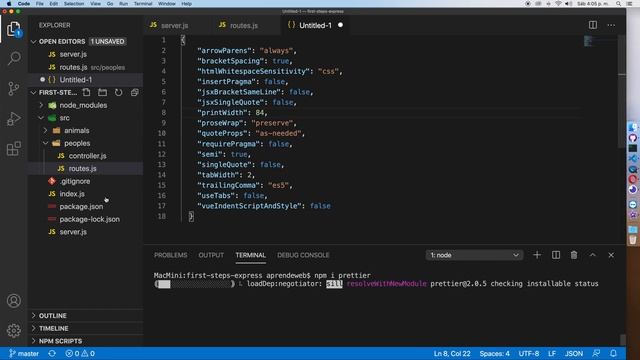Click the synchronize changes icon in status bar

[52, 353]
